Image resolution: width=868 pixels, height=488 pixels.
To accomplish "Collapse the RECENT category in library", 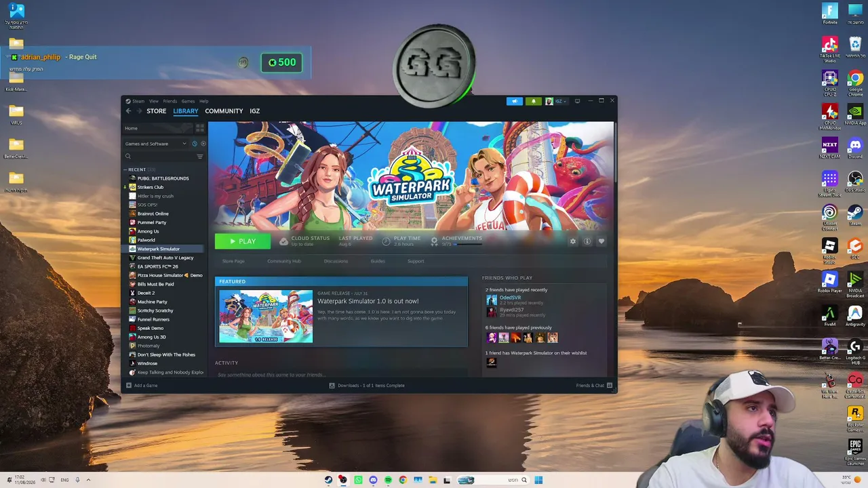I will coord(125,169).
